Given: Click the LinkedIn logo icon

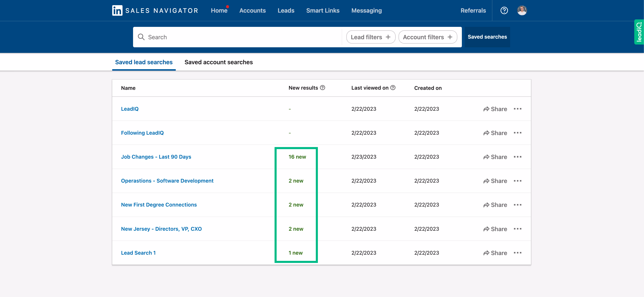Looking at the screenshot, I should tap(117, 11).
